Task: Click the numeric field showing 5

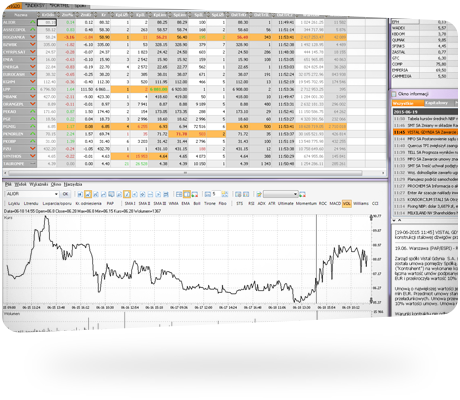Action: 215,194
